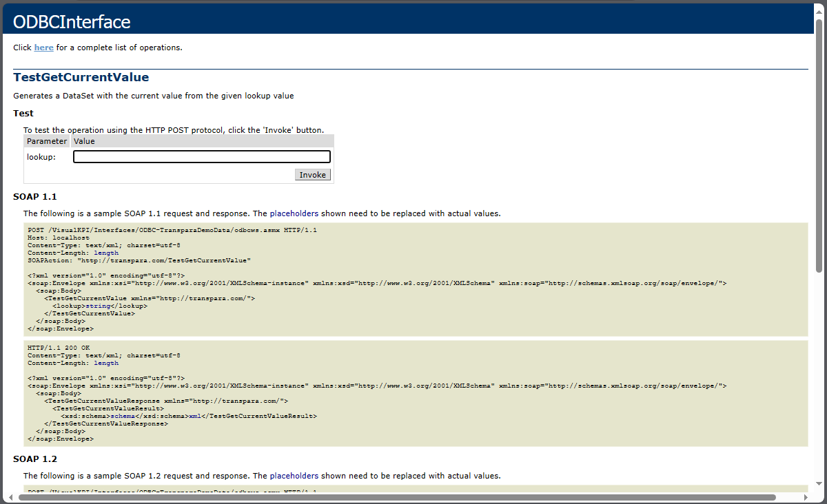Click the 'string' placeholder in lookup element

[x=97, y=306]
